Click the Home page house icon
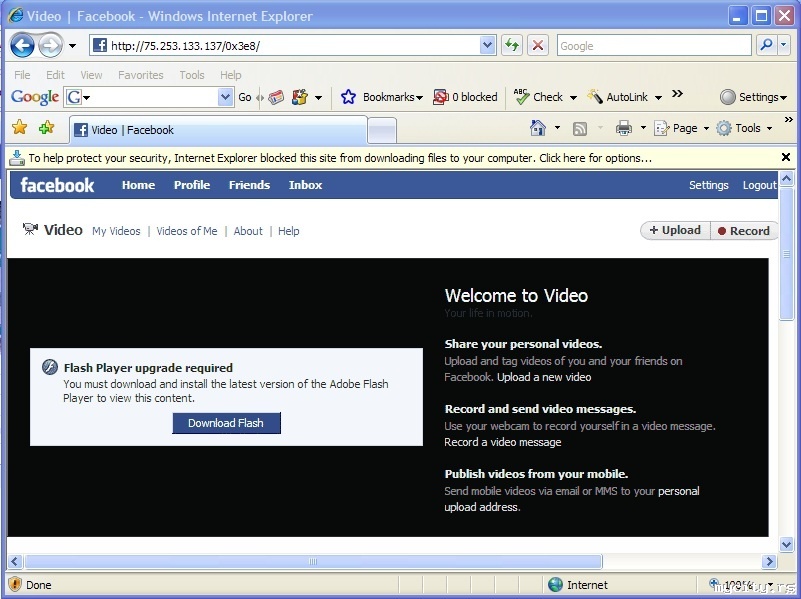Screen dimensions: 801x599 [538, 128]
